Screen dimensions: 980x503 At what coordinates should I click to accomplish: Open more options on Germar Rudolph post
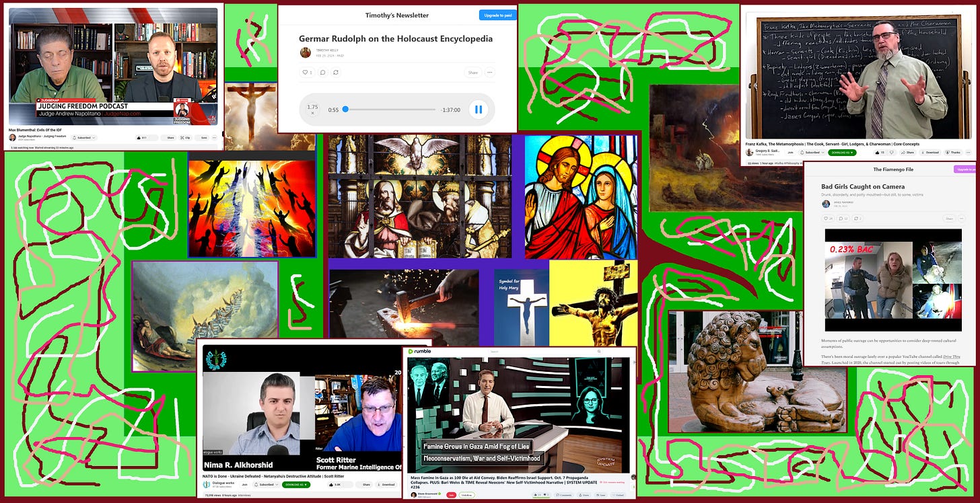[x=489, y=72]
